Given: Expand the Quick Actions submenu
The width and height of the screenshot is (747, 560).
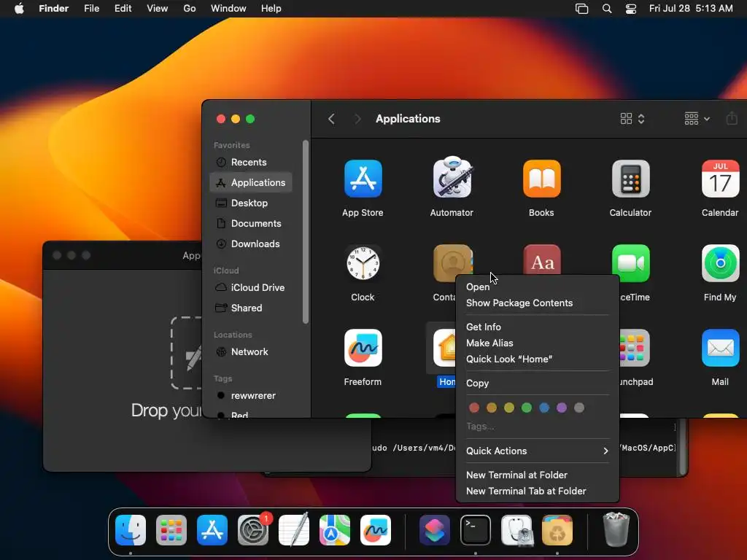Looking at the screenshot, I should pos(538,451).
